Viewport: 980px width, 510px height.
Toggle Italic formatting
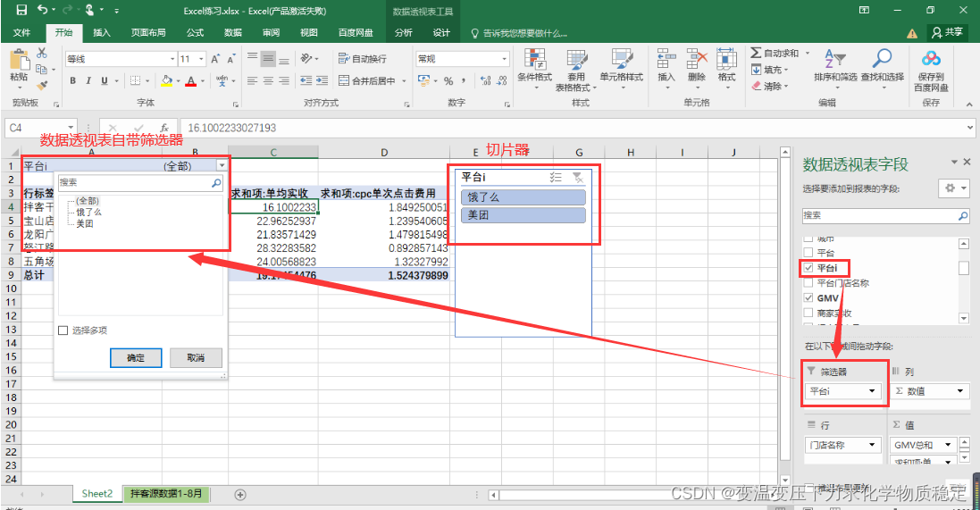coord(88,80)
